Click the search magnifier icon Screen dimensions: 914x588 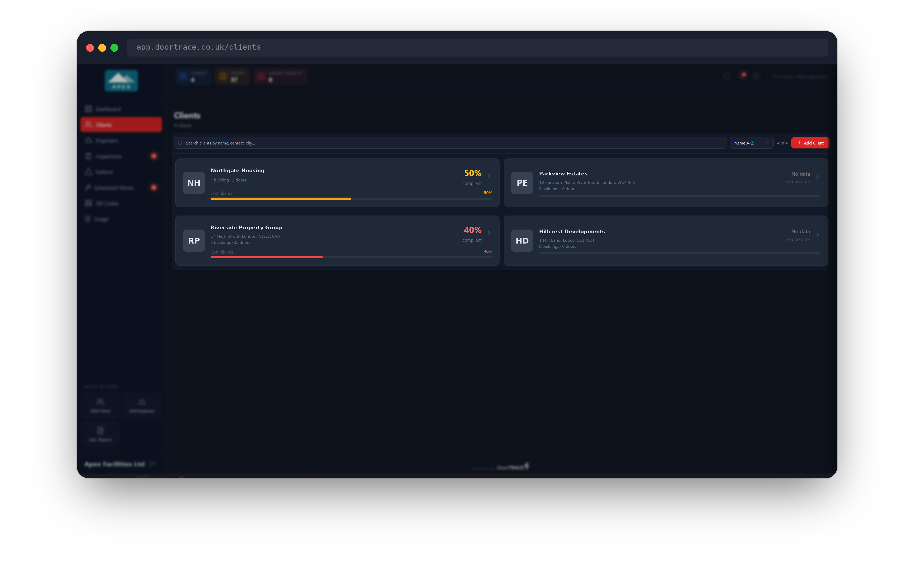[x=180, y=143]
